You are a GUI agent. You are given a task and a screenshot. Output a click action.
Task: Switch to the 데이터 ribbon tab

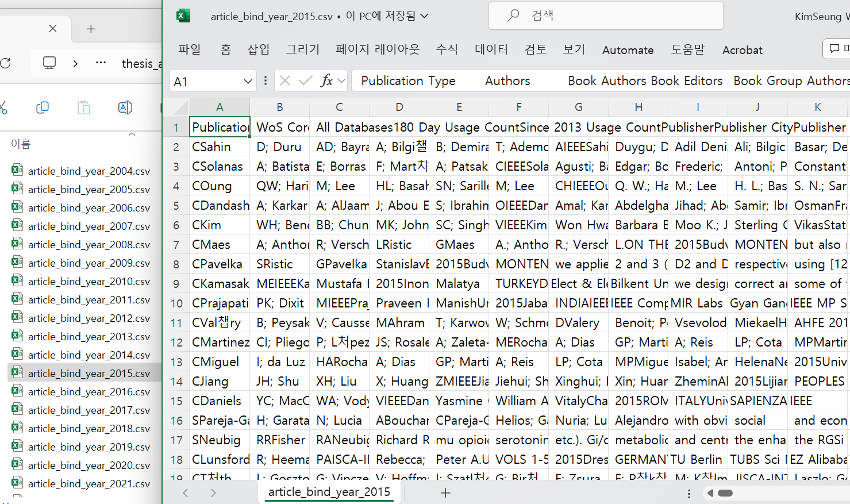491,50
